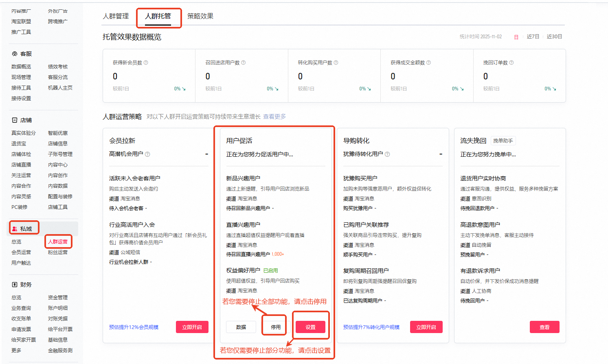Viewport: 608px width, 364px height.
Task: Open 店铺工具 in sidebar
Action: coord(58,207)
